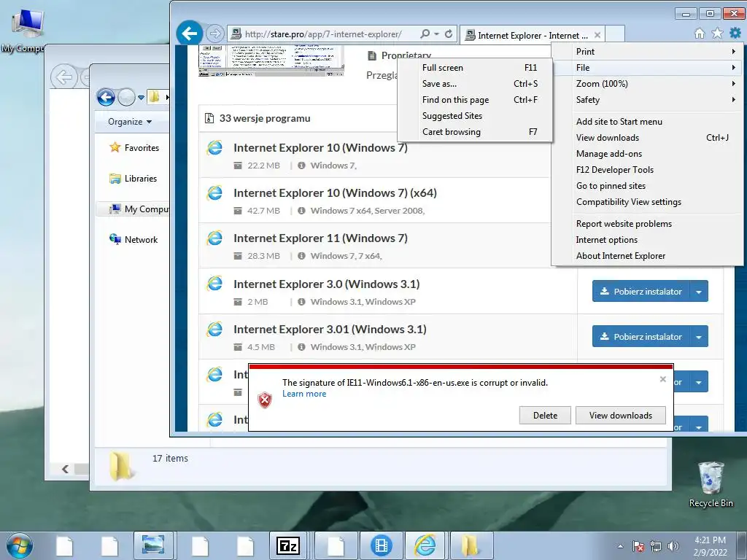The width and height of the screenshot is (747, 560).
Task: Select Manage add-ons
Action: point(647,154)
